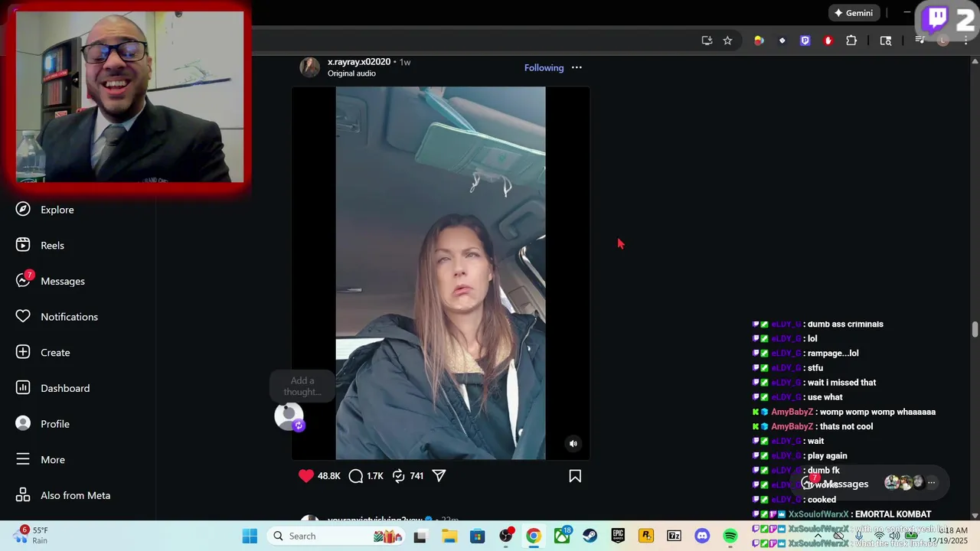Image resolution: width=980 pixels, height=551 pixels.
Task: Open the Dashboard sidebar item
Action: pyautogui.click(x=53, y=388)
